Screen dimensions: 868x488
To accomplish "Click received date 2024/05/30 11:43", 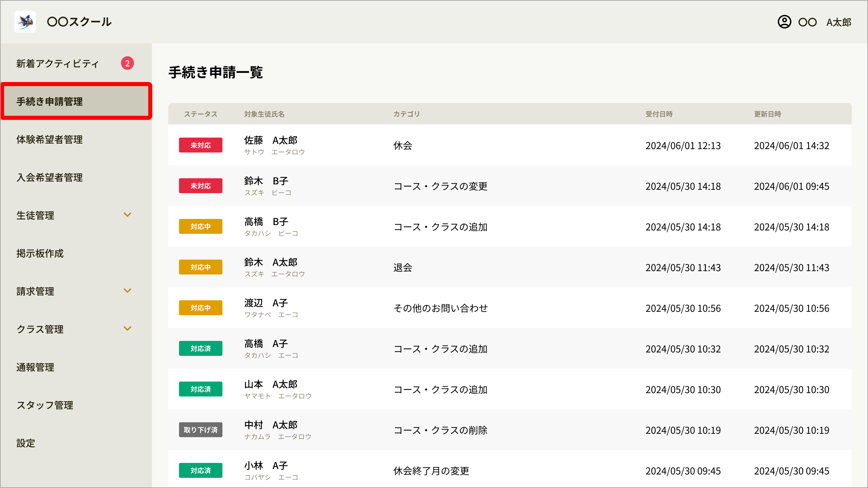I will (x=683, y=268).
